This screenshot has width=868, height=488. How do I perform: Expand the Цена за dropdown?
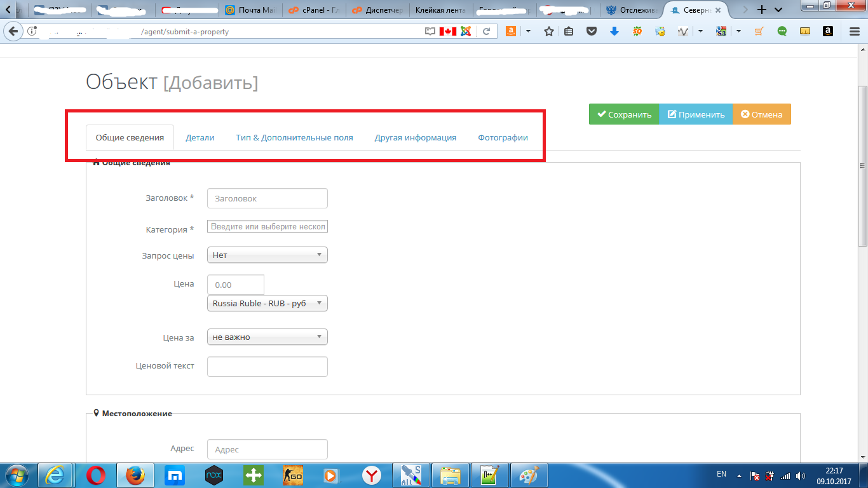tap(267, 337)
